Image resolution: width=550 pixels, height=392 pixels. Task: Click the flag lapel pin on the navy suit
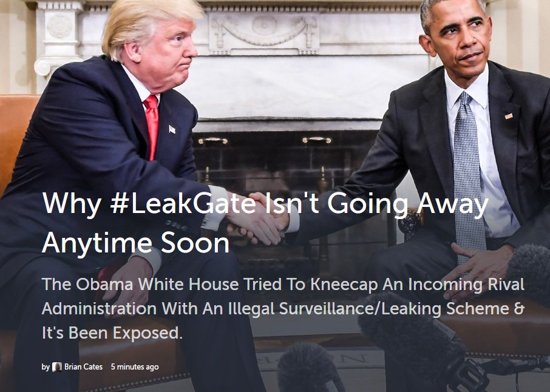coord(172,129)
